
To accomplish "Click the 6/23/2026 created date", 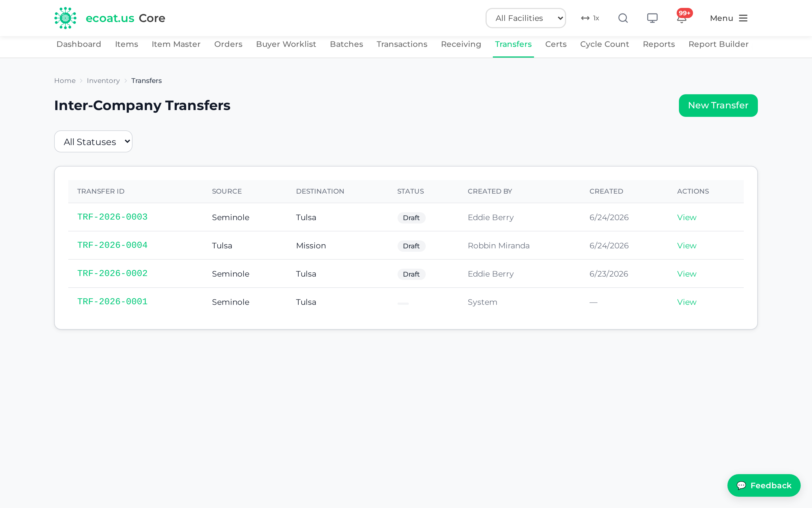I will tap(609, 274).
